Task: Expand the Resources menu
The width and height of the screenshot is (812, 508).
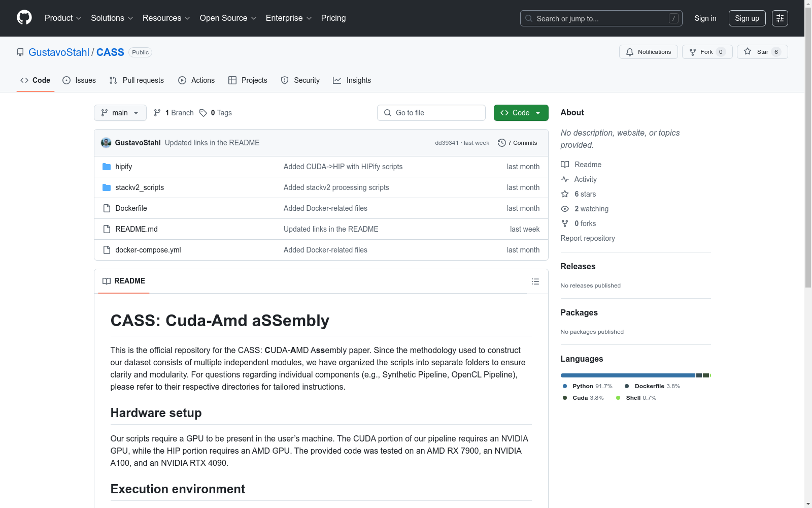Action: click(166, 18)
